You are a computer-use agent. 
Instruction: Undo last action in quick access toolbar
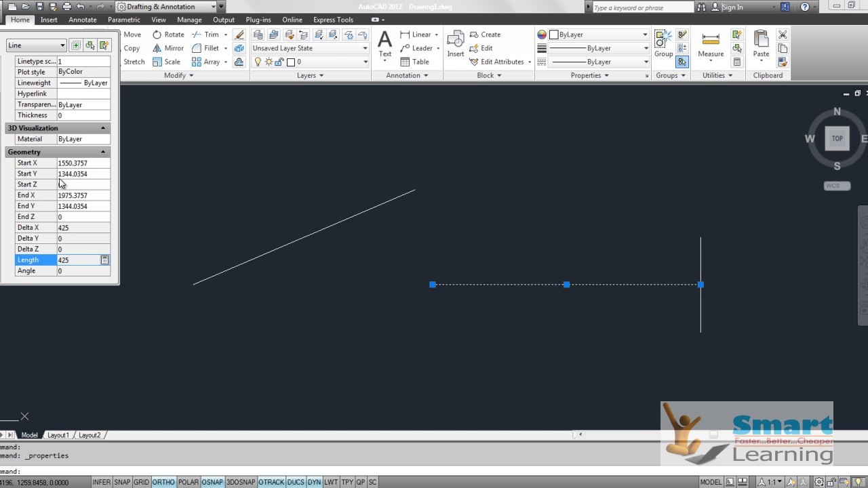(80, 7)
